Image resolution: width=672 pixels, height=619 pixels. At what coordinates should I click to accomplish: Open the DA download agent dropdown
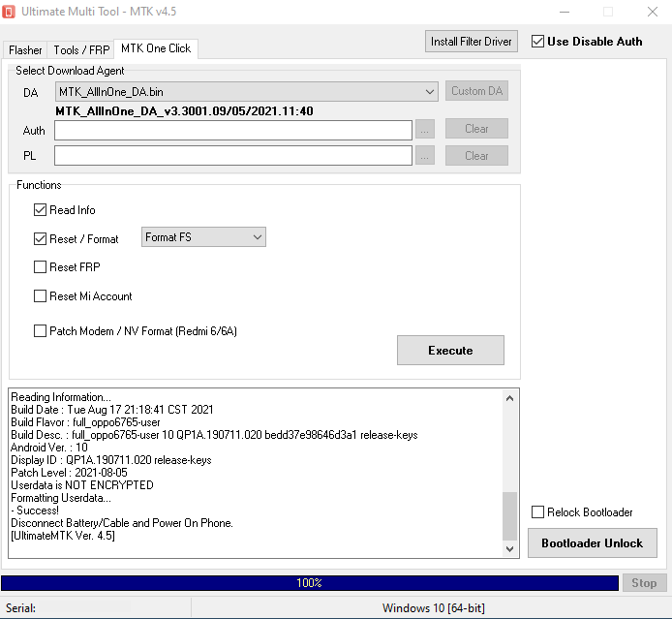246,92
